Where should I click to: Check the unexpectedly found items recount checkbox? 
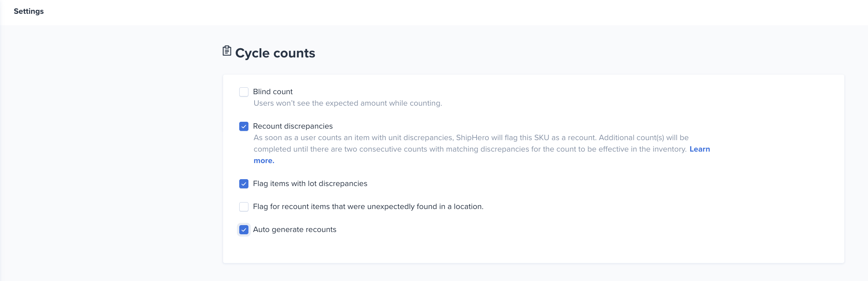point(244,207)
